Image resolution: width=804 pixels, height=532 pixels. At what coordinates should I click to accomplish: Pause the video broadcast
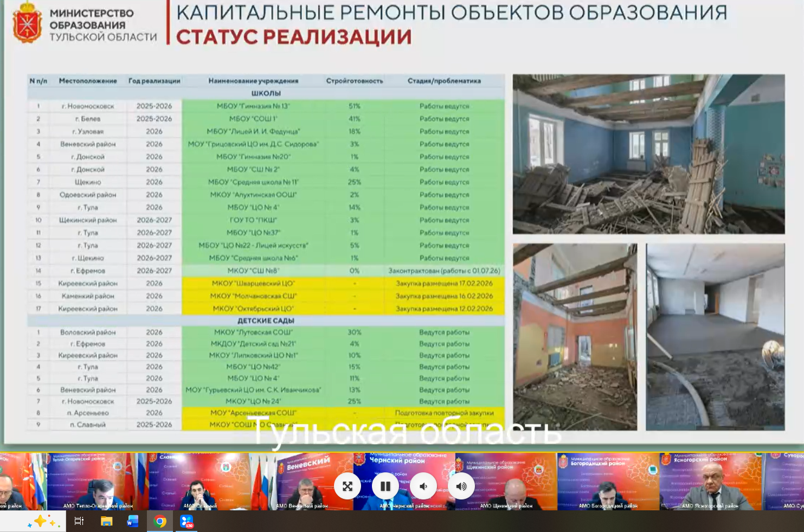pyautogui.click(x=385, y=486)
